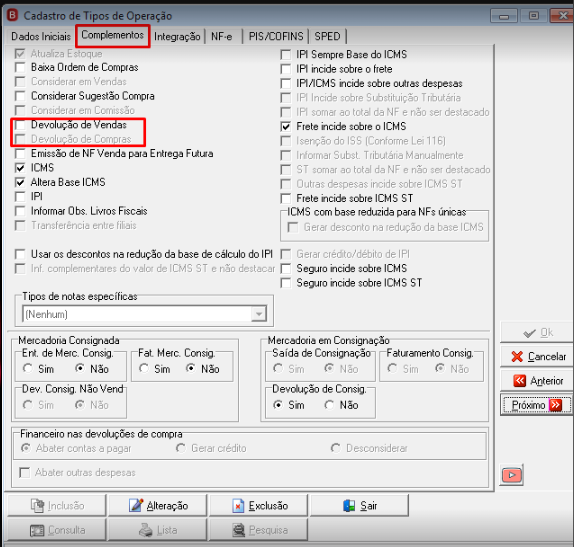Click the red B application icon
574x547 pixels.
tap(12, 15)
